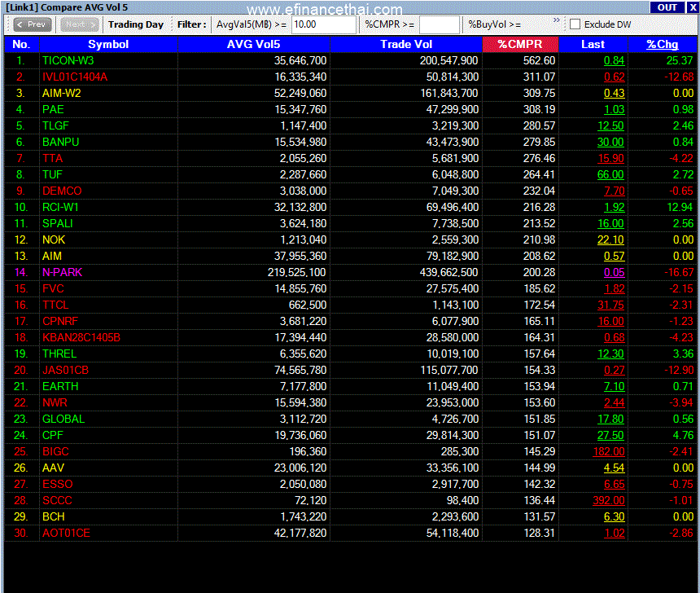The width and height of the screenshot is (700, 593).
Task: Select symbol SCCC
Action: tap(57, 500)
